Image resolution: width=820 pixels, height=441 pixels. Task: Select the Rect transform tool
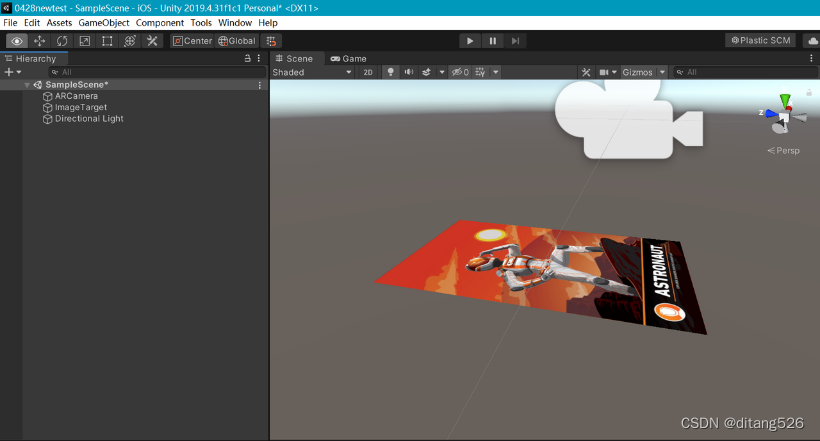coord(107,41)
